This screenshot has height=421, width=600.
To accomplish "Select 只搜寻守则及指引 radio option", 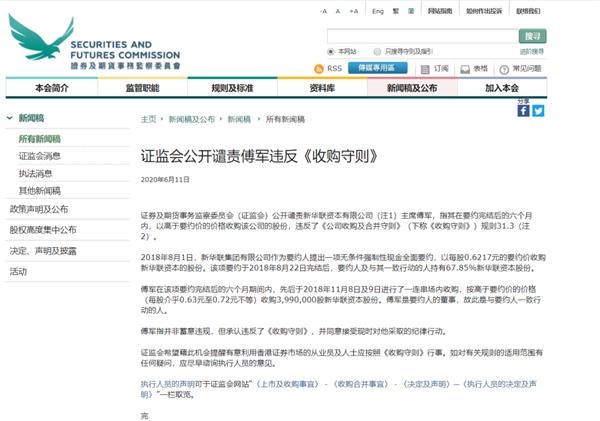I will pyautogui.click(x=377, y=52).
